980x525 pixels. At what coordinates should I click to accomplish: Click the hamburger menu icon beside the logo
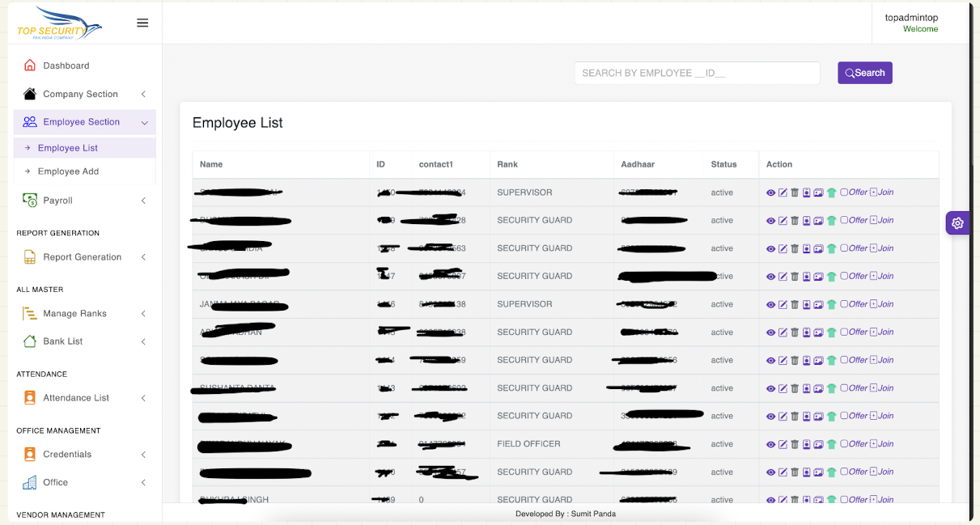click(142, 23)
